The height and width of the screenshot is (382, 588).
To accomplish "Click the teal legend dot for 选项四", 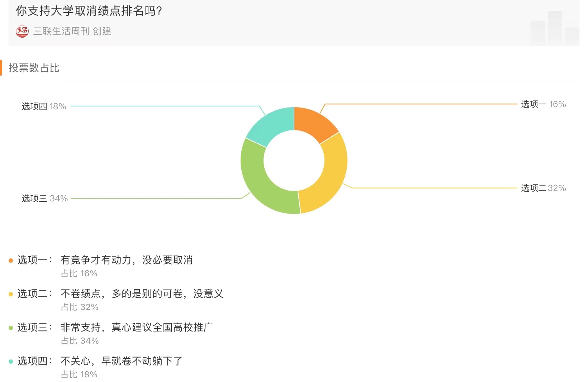I will 11,362.
